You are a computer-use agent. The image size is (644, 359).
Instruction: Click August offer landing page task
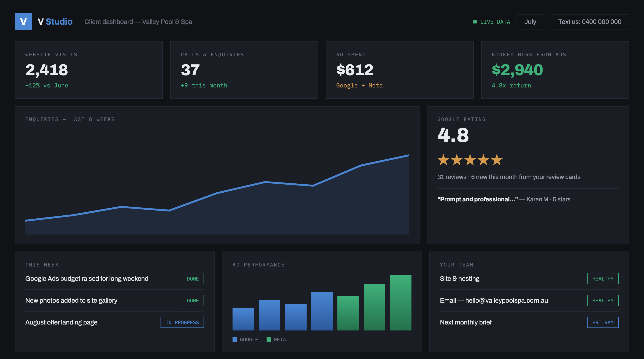pyautogui.click(x=61, y=322)
